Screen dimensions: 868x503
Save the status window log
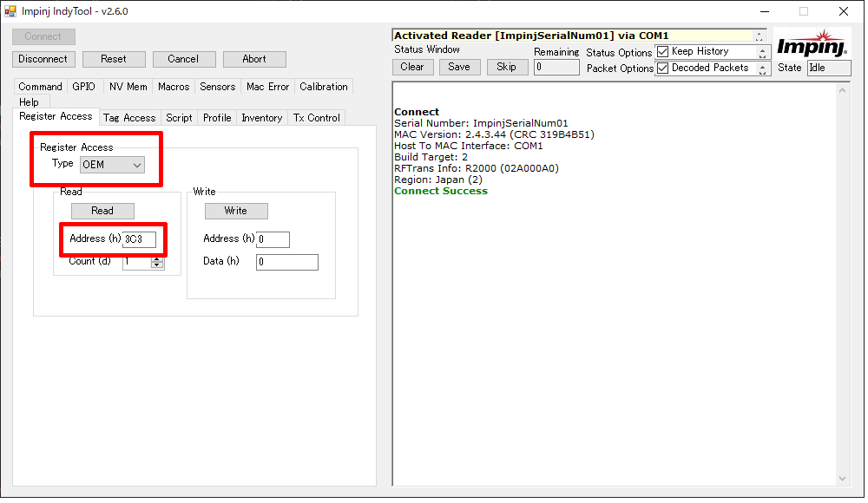(x=459, y=67)
